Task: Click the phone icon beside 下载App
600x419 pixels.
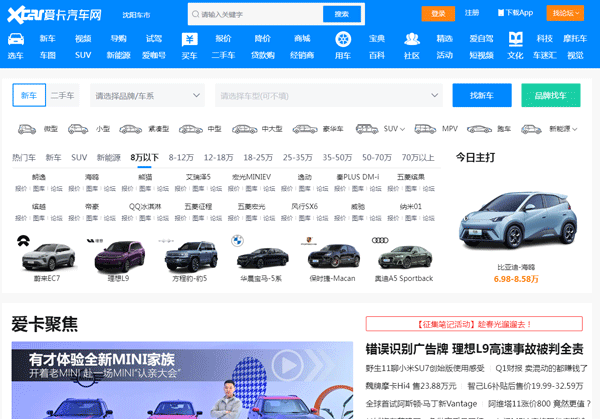Action: point(501,13)
